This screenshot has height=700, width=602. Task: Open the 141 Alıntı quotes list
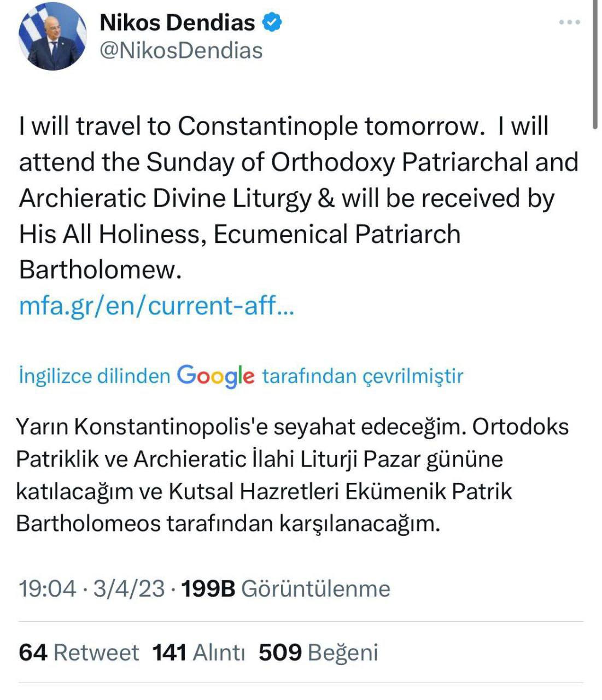[x=198, y=652]
